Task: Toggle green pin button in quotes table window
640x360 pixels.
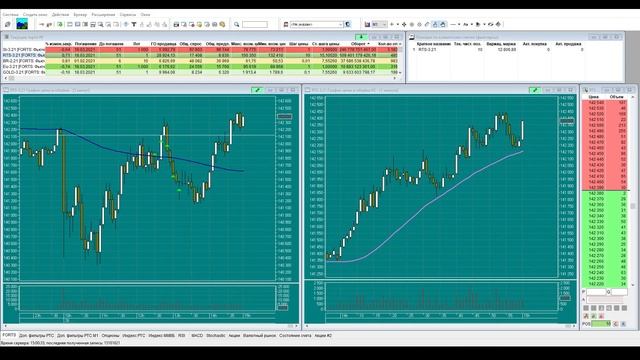Action: (x=361, y=37)
